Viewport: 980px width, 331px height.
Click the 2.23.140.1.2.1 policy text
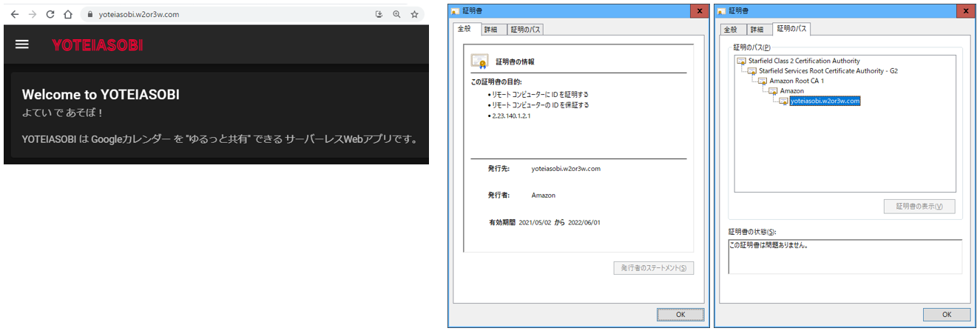(511, 116)
